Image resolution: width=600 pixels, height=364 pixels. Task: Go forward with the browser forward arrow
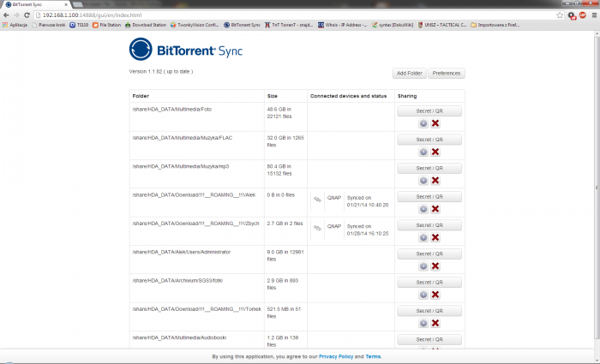pos(16,15)
